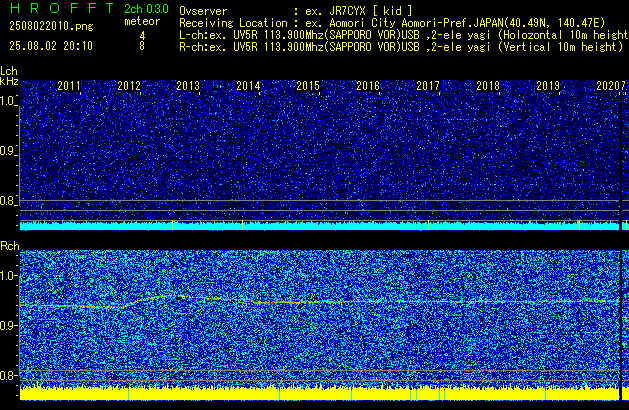Select time label 2017
This screenshot has height=410, width=629.
(428, 86)
